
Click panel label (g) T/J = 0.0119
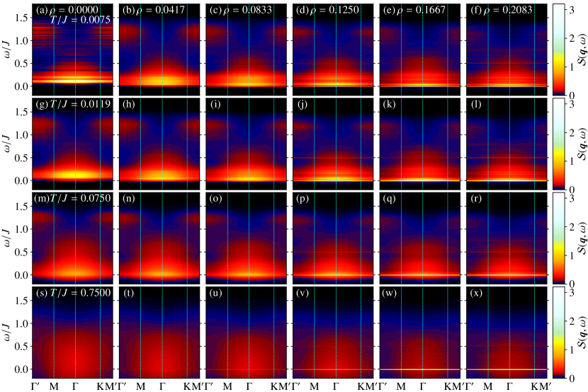point(73,104)
